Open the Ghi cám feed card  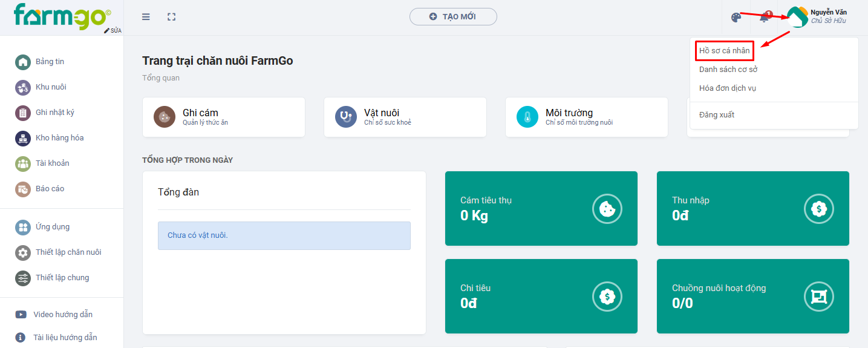(x=223, y=117)
